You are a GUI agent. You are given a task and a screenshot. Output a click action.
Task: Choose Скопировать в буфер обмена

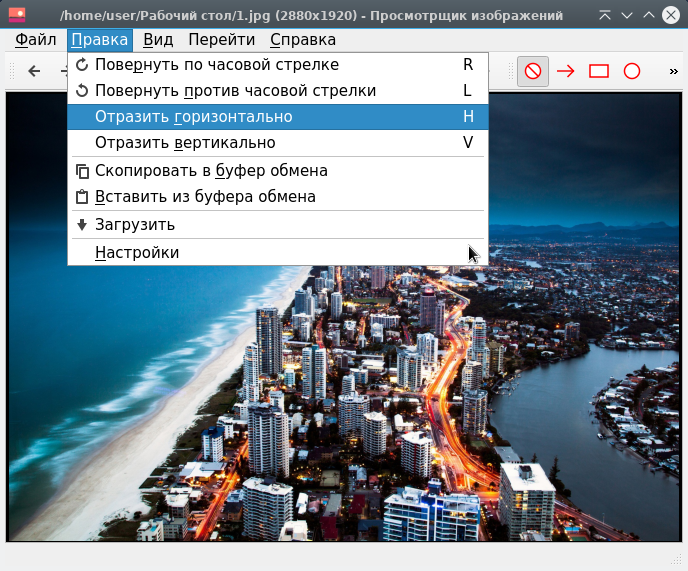click(211, 171)
